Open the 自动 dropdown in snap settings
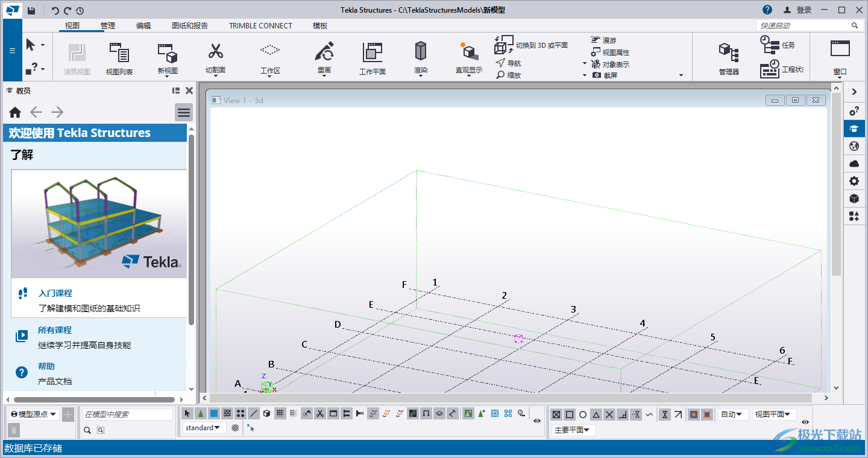 coord(731,414)
